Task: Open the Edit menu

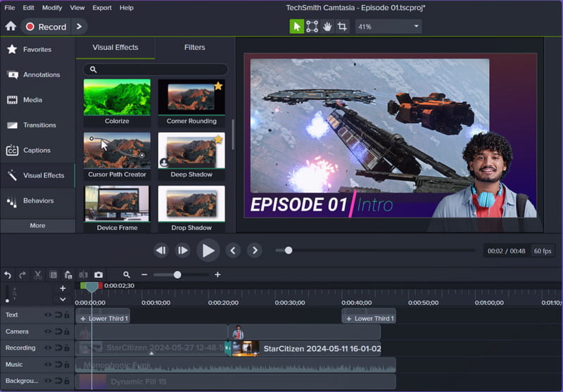Action: (28, 8)
